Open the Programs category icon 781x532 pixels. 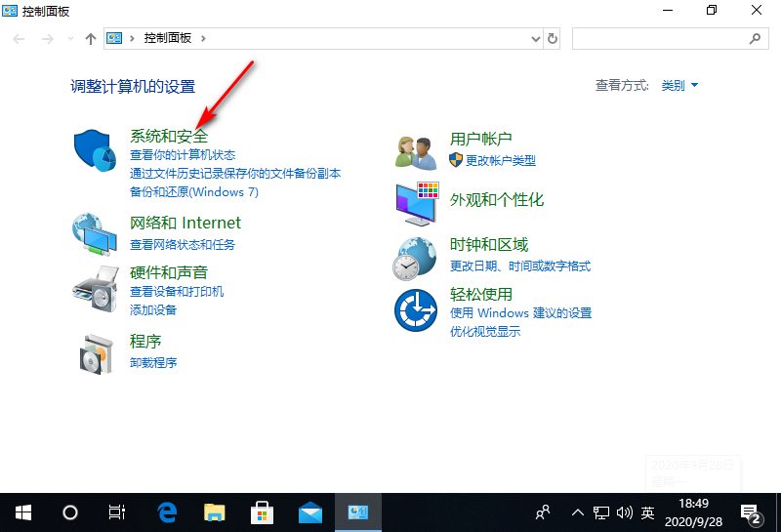96,352
